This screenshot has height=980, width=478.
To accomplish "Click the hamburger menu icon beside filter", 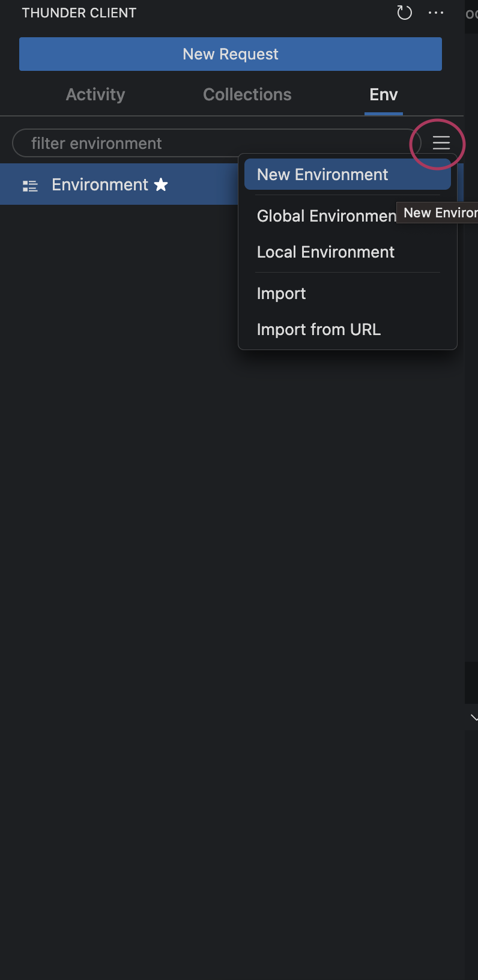I will tap(441, 143).
